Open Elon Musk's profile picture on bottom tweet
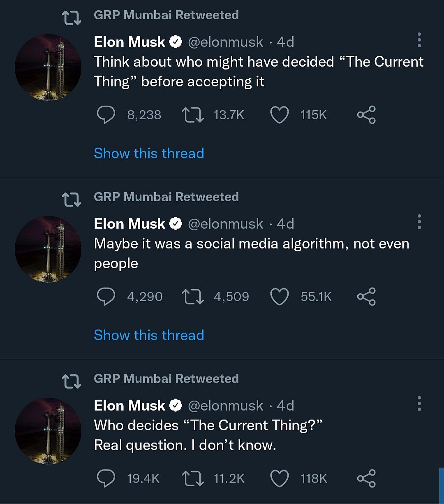This screenshot has width=444, height=504. coord(48,430)
